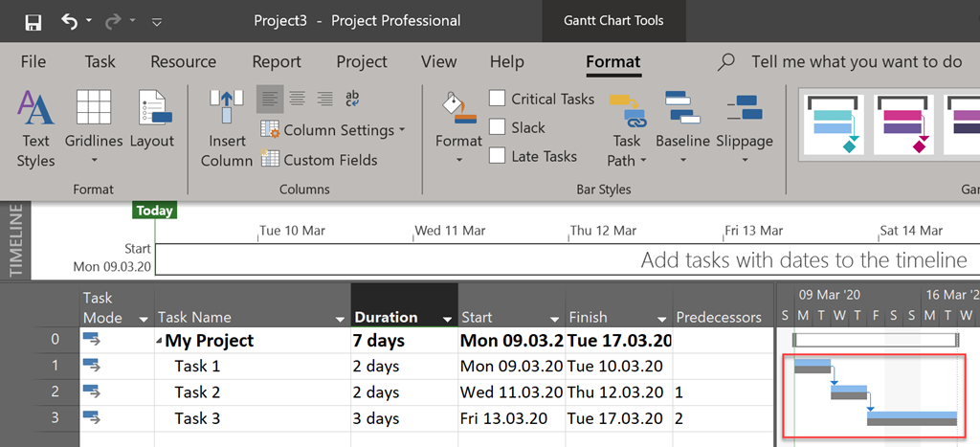The height and width of the screenshot is (447, 980).
Task: Click the Undo arrow icon
Action: [70, 21]
